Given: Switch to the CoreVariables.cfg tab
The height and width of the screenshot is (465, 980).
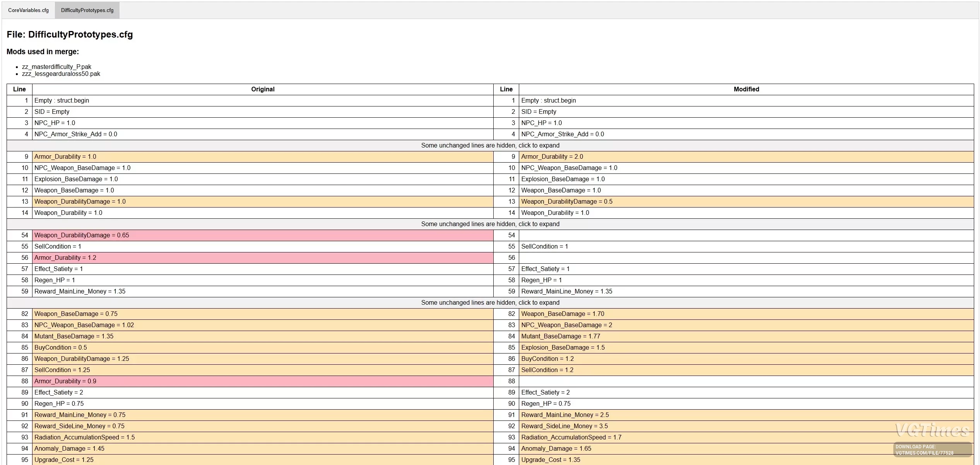Looking at the screenshot, I should [x=28, y=10].
